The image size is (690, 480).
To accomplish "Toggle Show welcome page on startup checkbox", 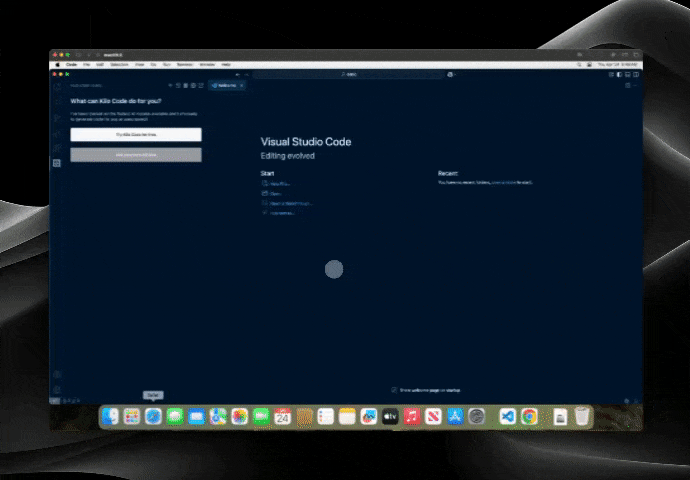I will pos(394,390).
